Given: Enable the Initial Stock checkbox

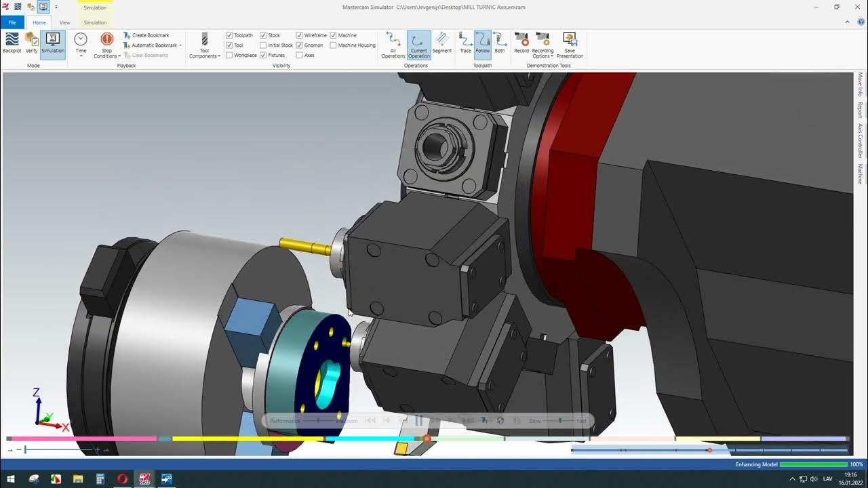Looking at the screenshot, I should pos(263,45).
